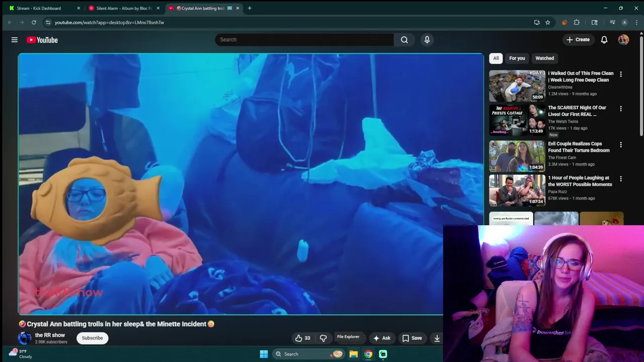Close the Silent Alarm tab
The image size is (644, 362).
click(158, 8)
